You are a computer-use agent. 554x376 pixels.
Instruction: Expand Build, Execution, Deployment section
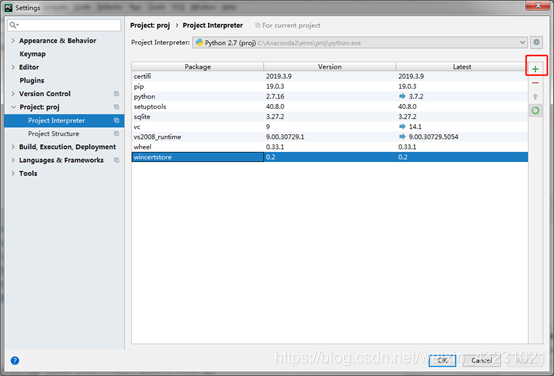pyautogui.click(x=13, y=147)
